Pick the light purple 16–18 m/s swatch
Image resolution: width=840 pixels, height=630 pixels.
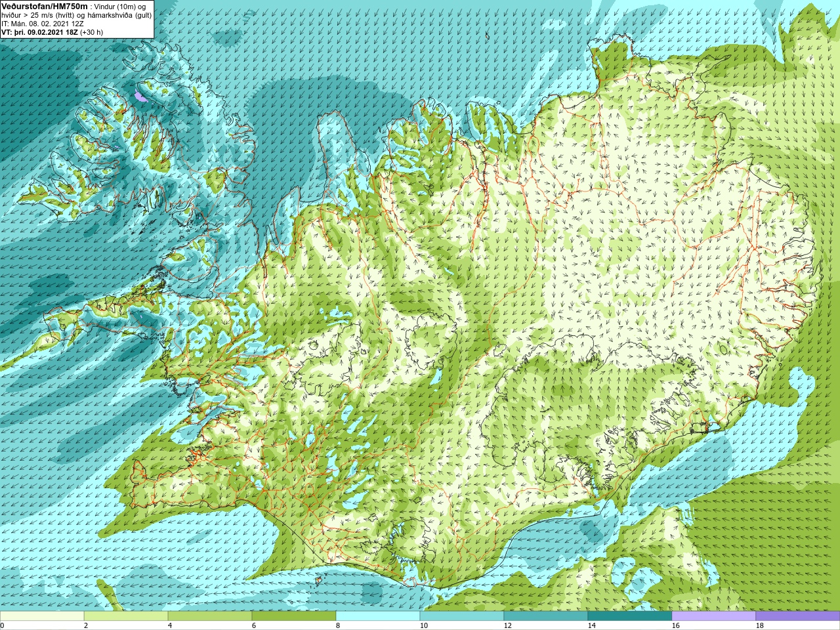714,616
